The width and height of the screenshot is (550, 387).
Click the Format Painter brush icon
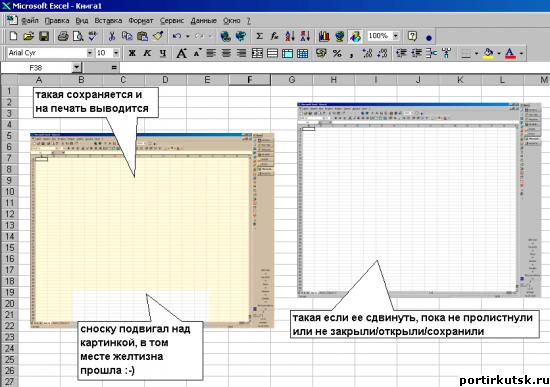[158, 36]
